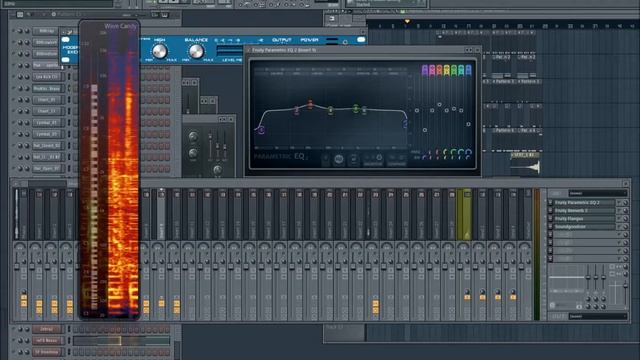
Task: Click the pan knob of Chant_01 channel
Action: [20, 100]
